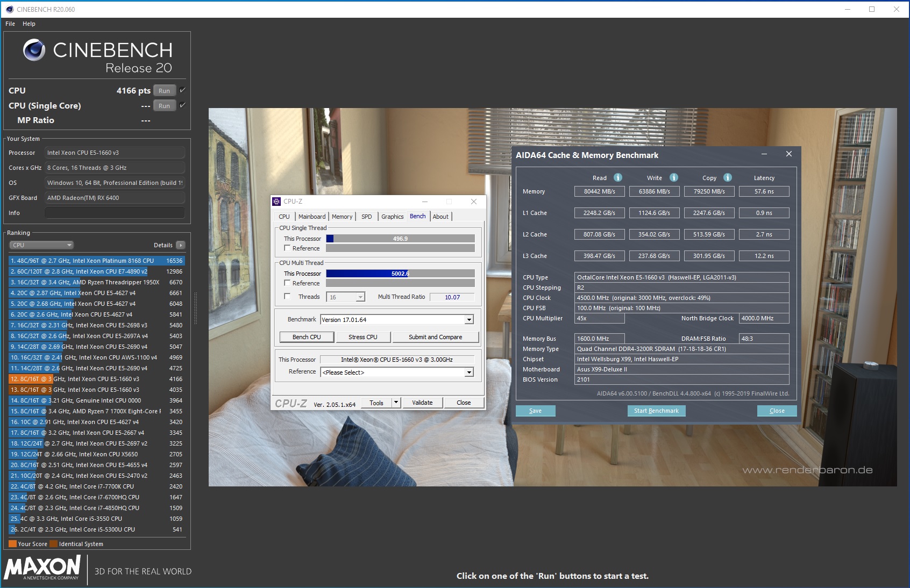Show info for the Write column in AIDA64
910x588 pixels.
(x=674, y=177)
